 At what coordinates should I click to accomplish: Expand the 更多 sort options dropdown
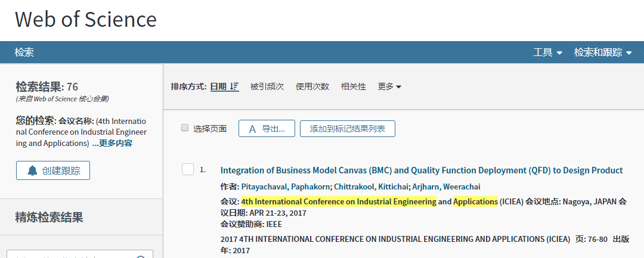(x=389, y=86)
